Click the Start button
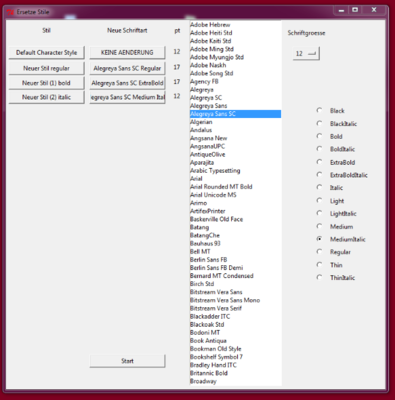Viewport: 395px width, 400px height. [x=127, y=361]
